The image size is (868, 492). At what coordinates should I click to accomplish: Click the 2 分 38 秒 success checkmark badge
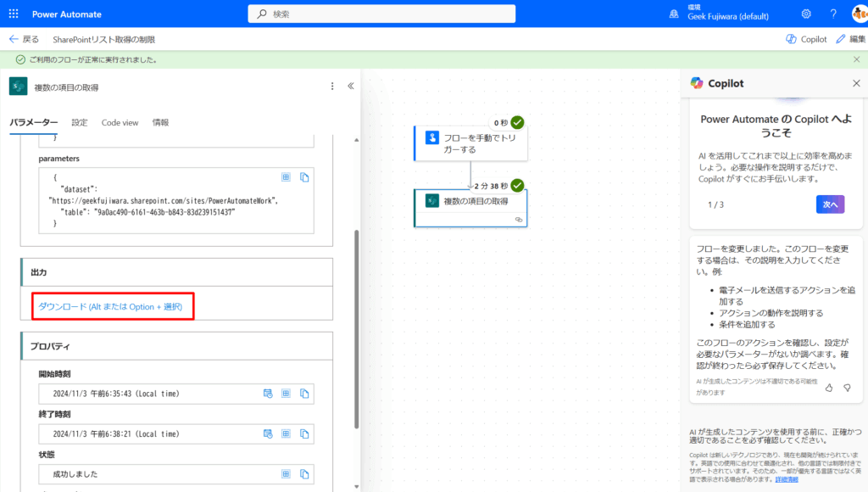(517, 186)
